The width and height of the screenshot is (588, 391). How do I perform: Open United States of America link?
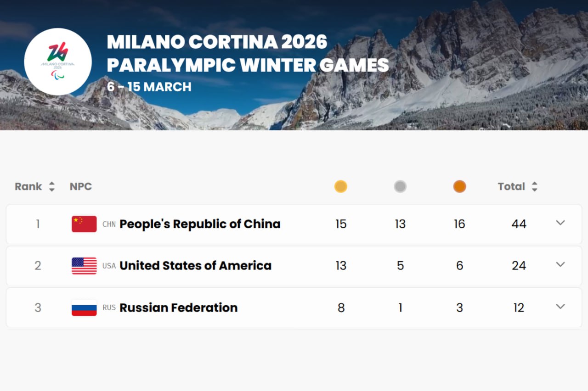195,266
